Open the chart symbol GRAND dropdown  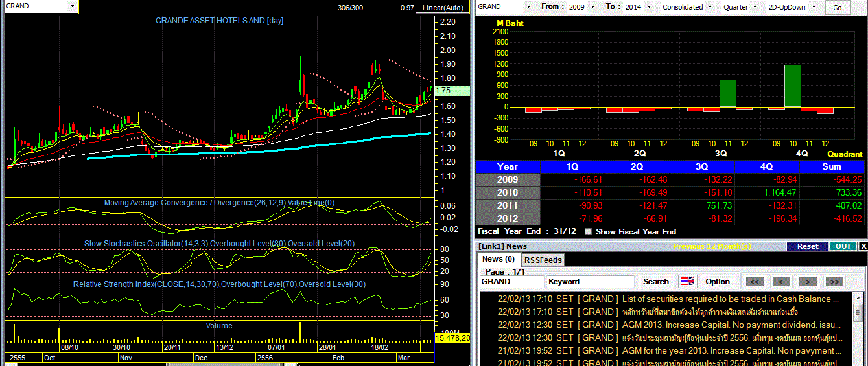(73, 6)
